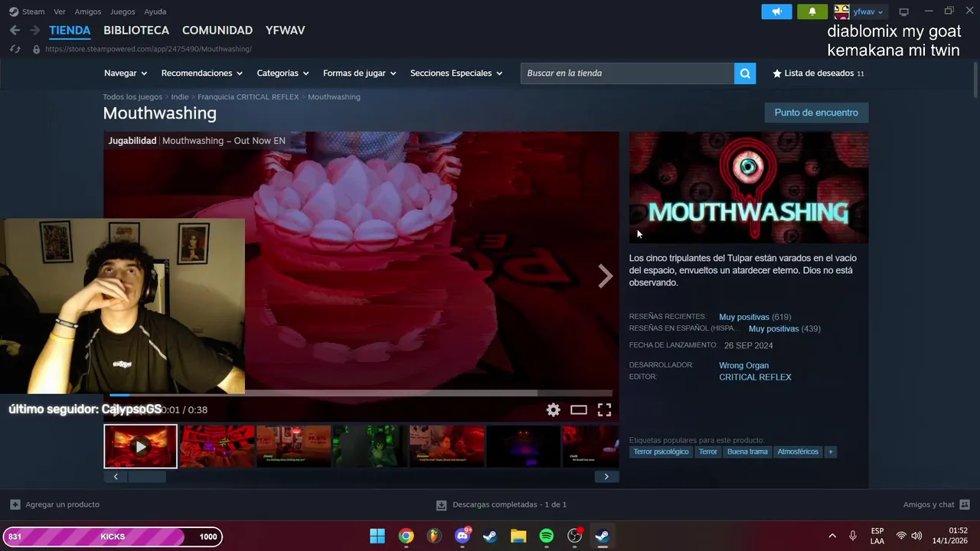Click the store search magnifier button
Image resolution: width=980 pixels, height=551 pixels.
click(x=745, y=73)
